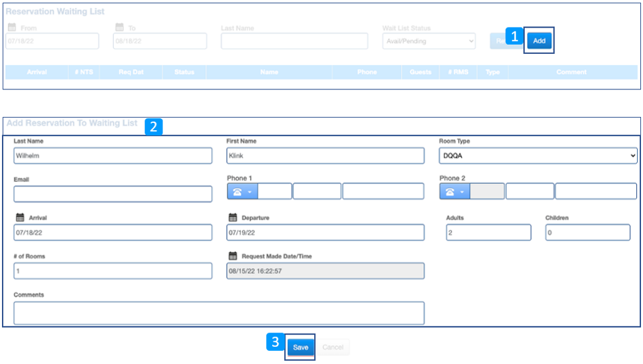Click the Phone 1 telephone type icon
This screenshot has height=364, width=643.
[x=242, y=192]
